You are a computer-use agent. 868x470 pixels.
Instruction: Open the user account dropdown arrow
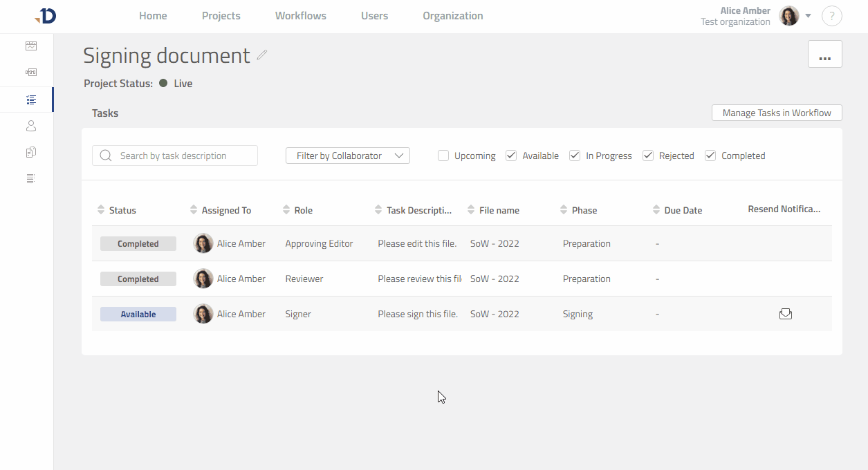click(808, 15)
